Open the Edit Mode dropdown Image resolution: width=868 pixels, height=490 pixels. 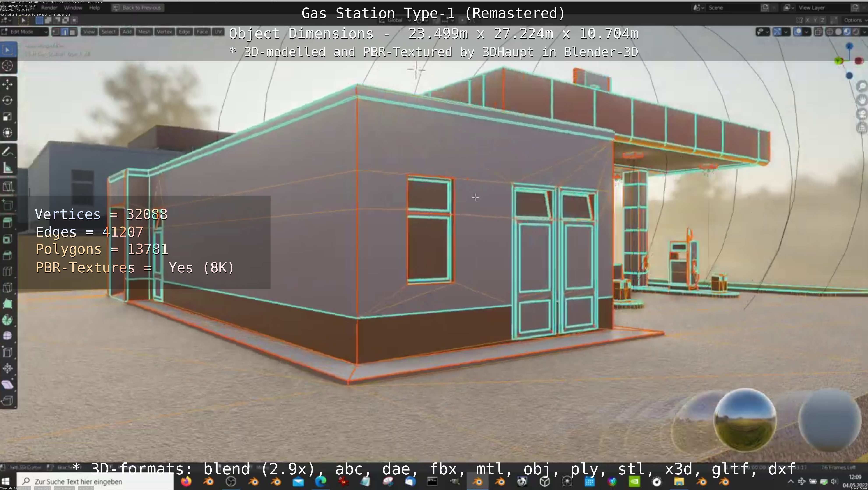pos(24,32)
